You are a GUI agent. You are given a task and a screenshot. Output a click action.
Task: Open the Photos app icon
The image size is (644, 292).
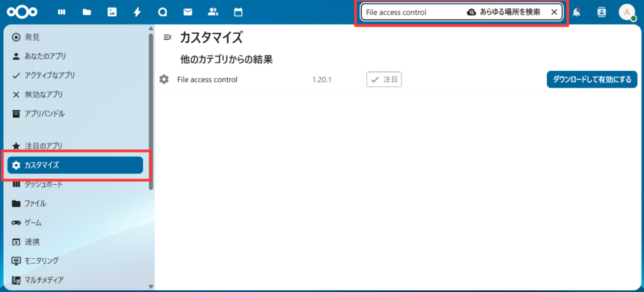(x=112, y=12)
